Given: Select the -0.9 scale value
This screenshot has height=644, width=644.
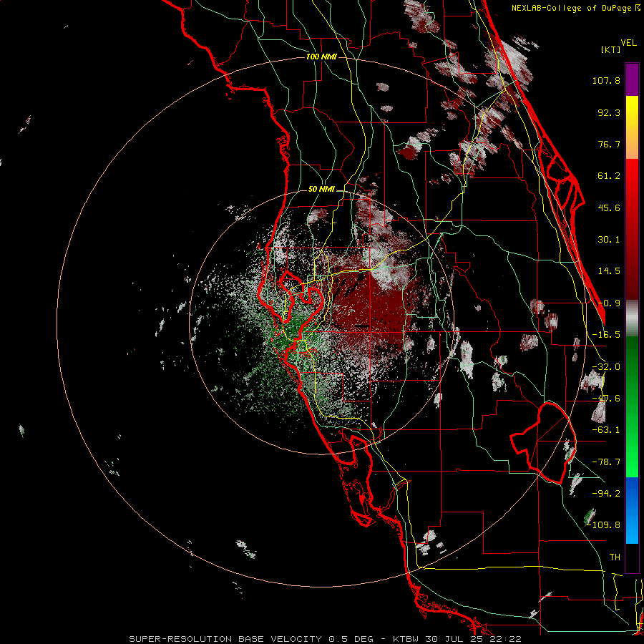Looking at the screenshot, I should 609,303.
